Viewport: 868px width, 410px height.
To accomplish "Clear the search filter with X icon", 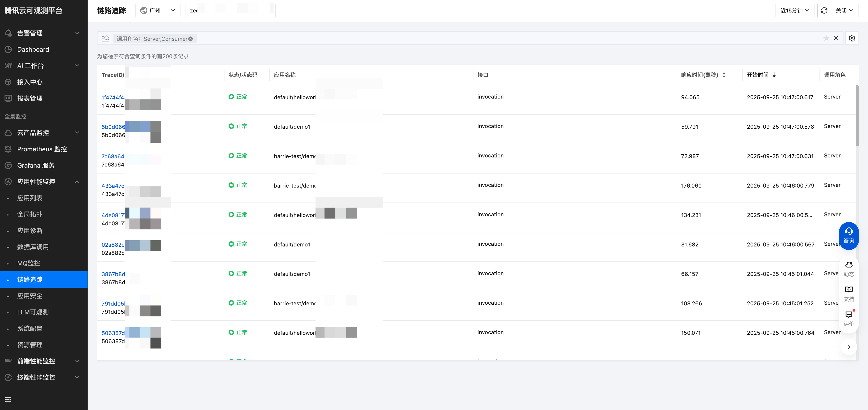I will pos(836,38).
